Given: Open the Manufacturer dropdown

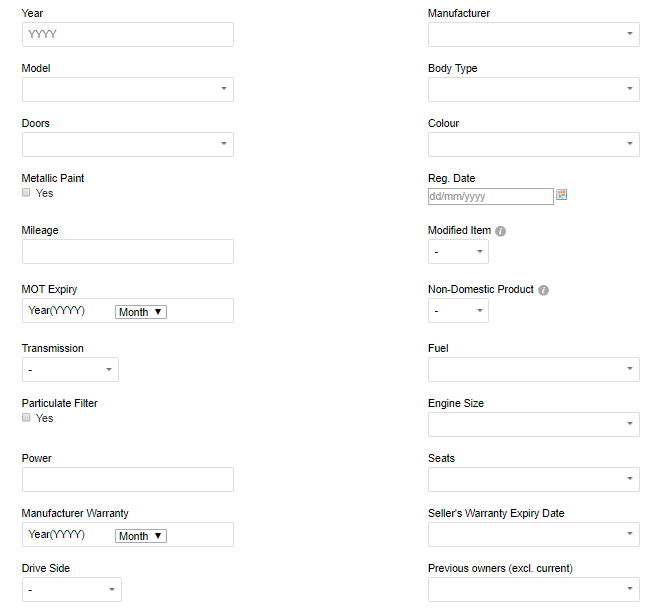Looking at the screenshot, I should pyautogui.click(x=534, y=34).
